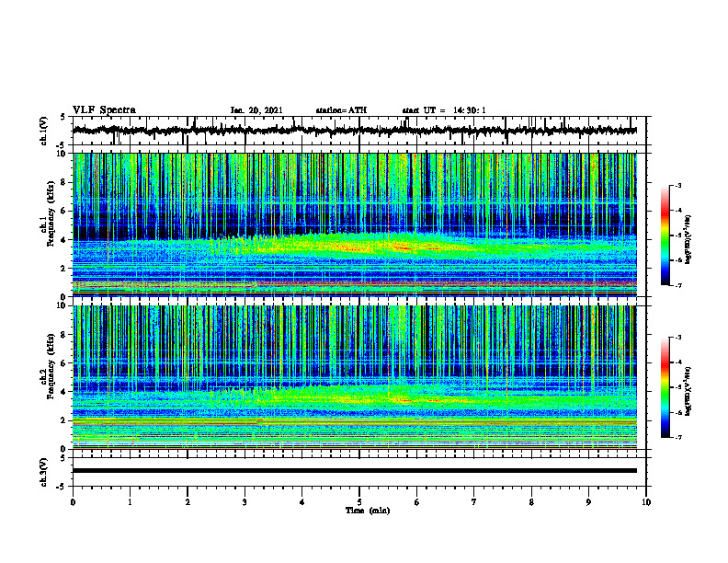Click time axis tick label "4"
This screenshot has height=563, width=728.
click(302, 502)
